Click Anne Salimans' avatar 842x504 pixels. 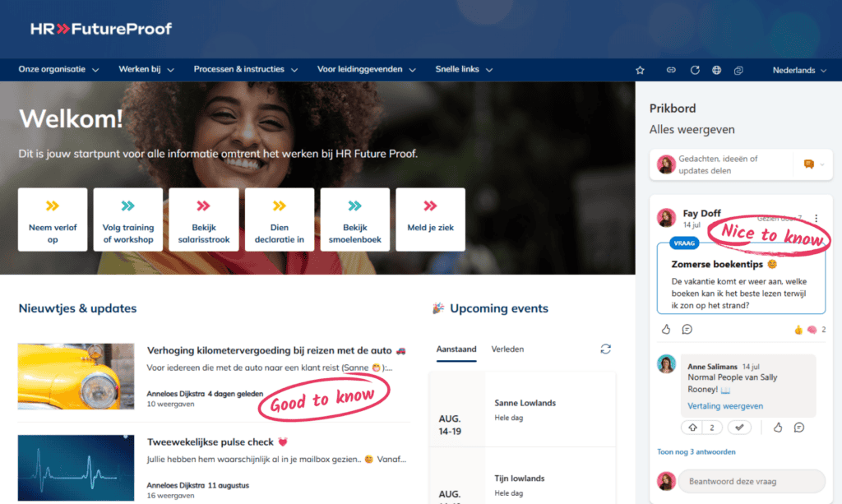click(666, 364)
